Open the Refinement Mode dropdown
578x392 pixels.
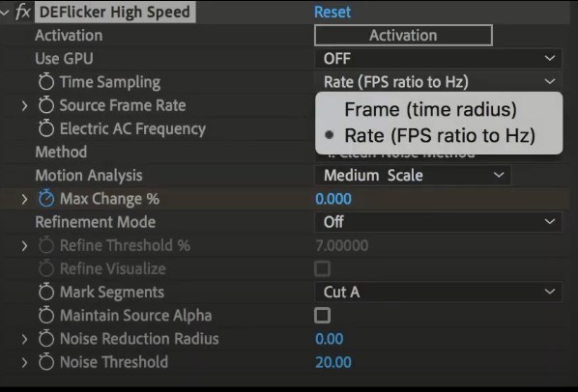(438, 222)
